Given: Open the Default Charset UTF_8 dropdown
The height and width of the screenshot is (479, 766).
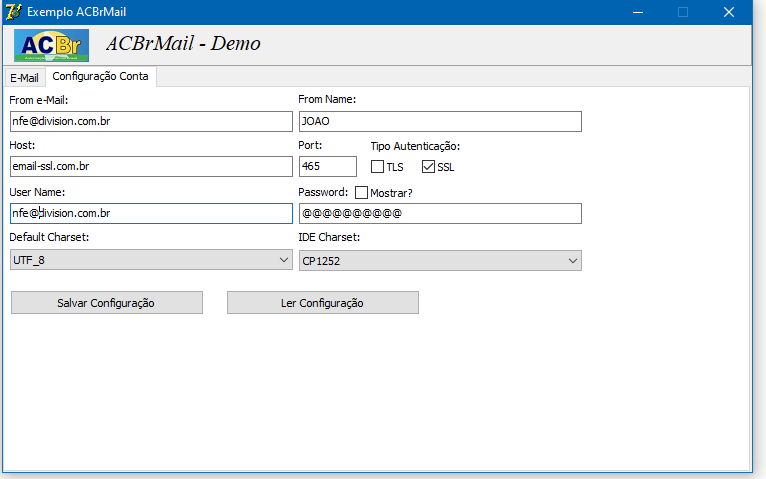Looking at the screenshot, I should [151, 260].
